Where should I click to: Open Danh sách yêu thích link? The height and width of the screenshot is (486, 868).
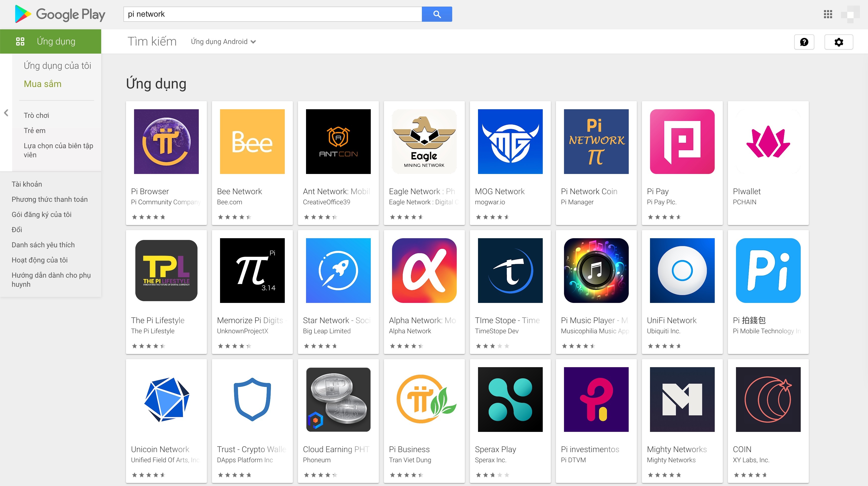(x=43, y=245)
